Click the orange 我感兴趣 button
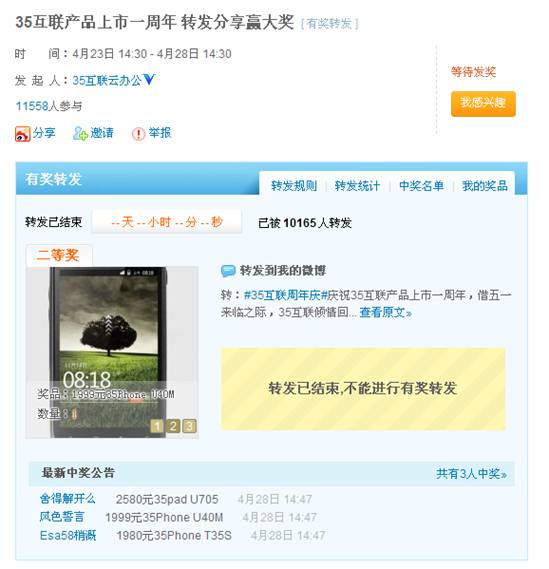Image resolution: width=549 pixels, height=569 pixels. [483, 104]
